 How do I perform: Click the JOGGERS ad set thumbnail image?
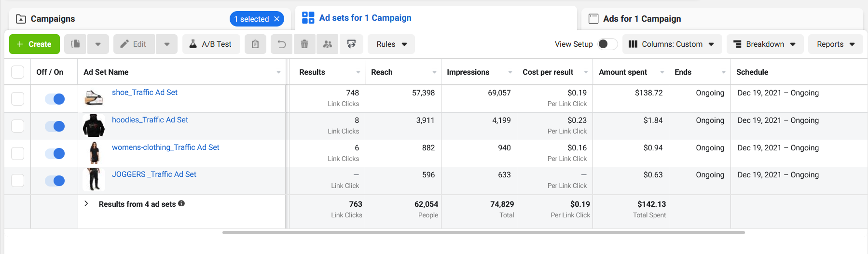click(94, 180)
